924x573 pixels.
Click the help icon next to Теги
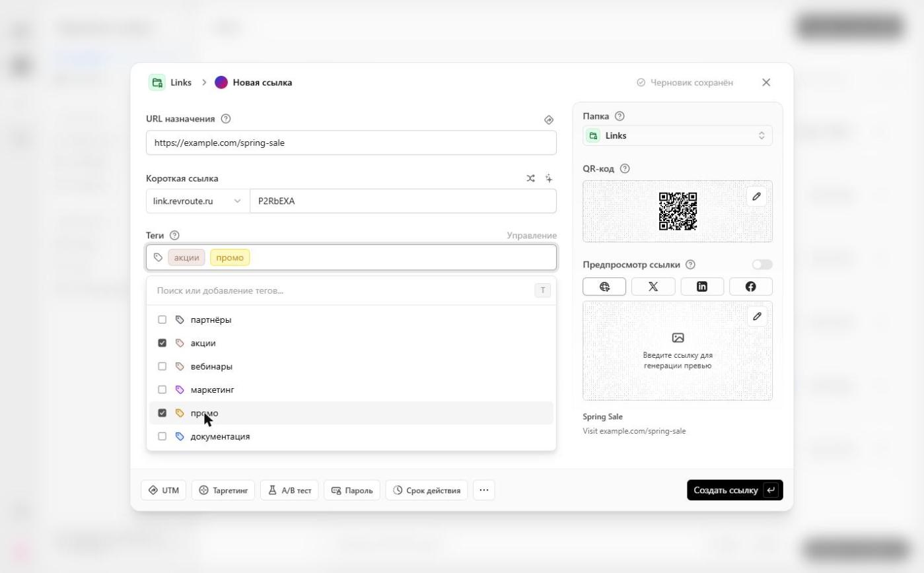pos(174,235)
